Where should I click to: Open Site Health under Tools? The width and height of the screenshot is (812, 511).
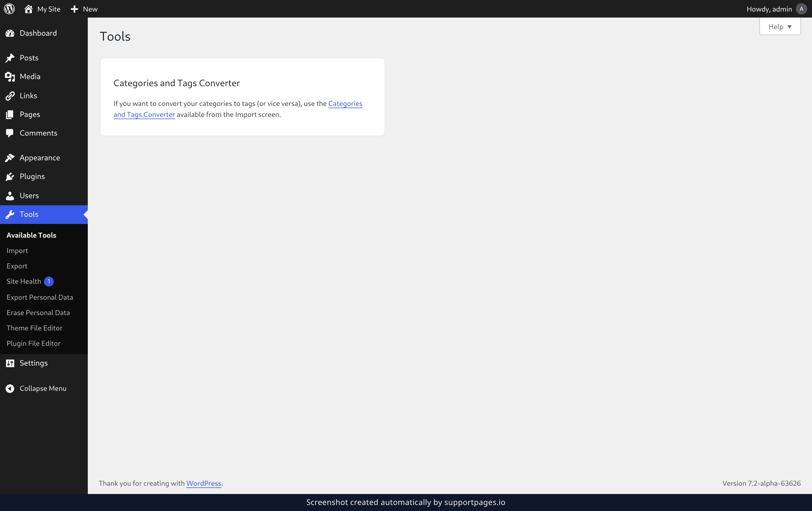pos(24,281)
